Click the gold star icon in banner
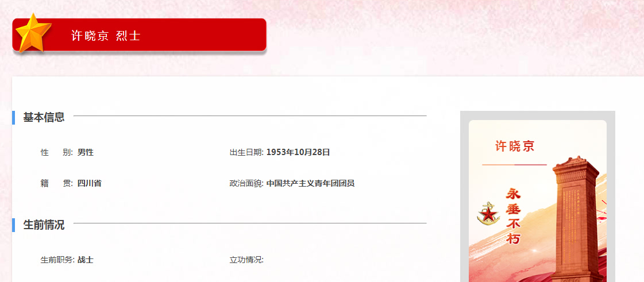Image resolution: width=644 pixels, height=282 pixels. [33, 33]
